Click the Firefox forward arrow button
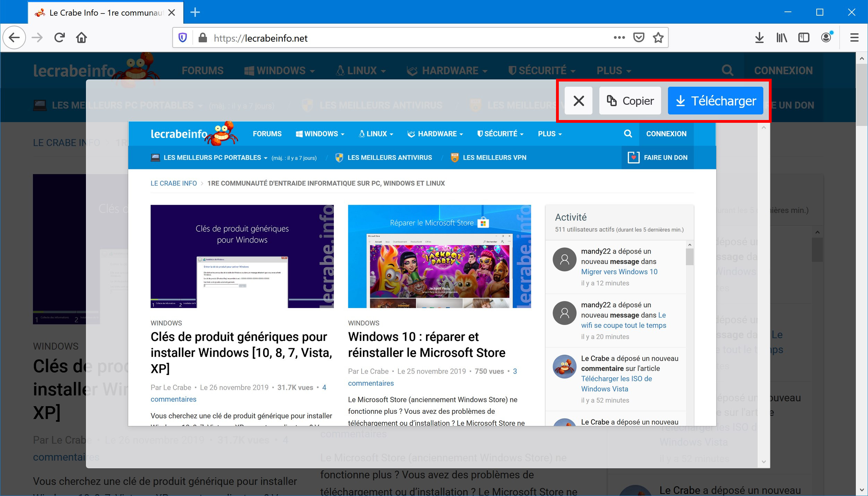This screenshot has width=868, height=496. 37,37
